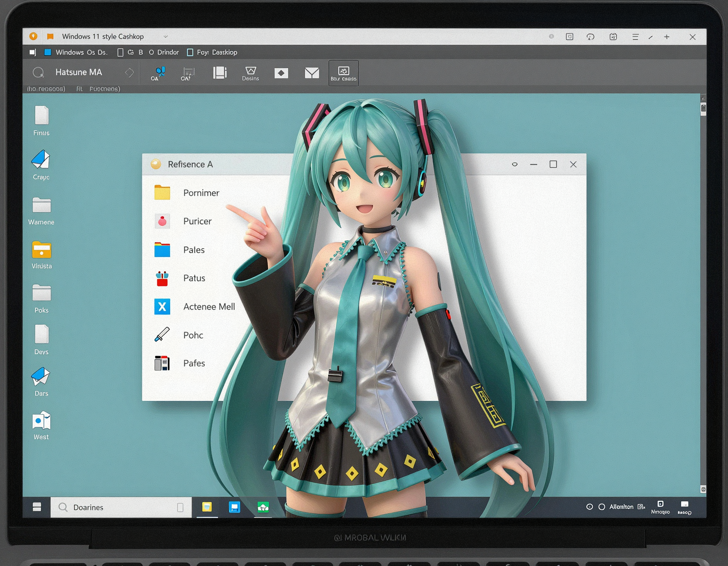Click the rightmost system tray icon

tap(685, 507)
